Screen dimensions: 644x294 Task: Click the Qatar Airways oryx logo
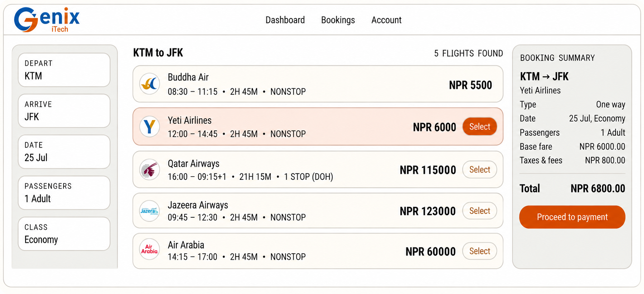coord(149,170)
